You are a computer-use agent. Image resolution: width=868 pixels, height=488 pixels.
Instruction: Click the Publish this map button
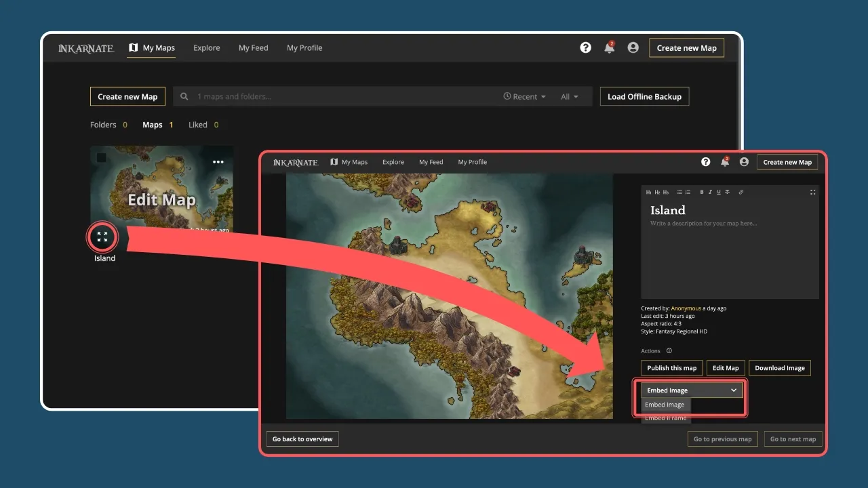(671, 368)
